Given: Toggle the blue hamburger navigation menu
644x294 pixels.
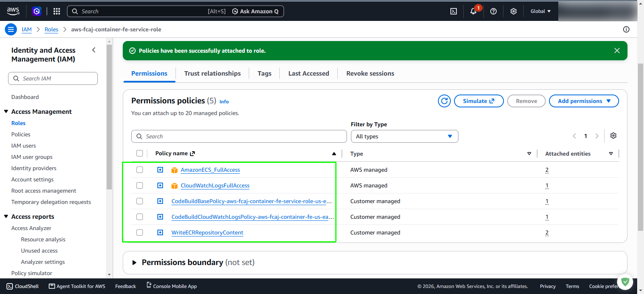Looking at the screenshot, I should click(11, 29).
